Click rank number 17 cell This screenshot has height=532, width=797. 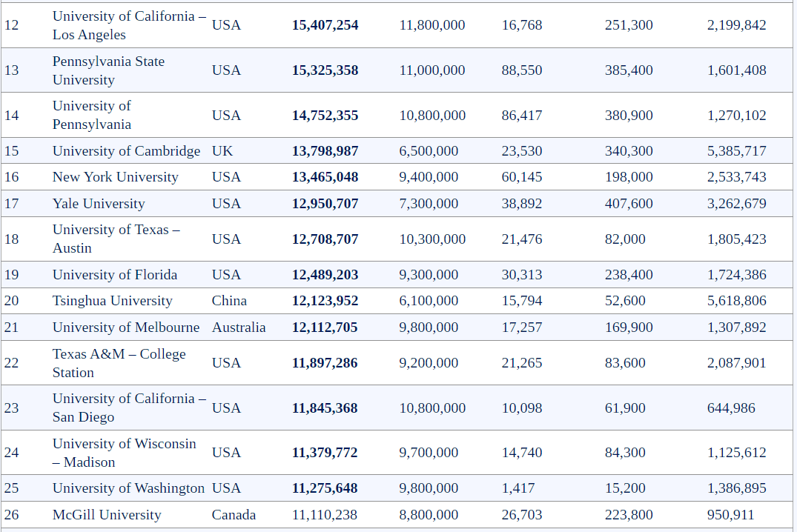[12, 204]
